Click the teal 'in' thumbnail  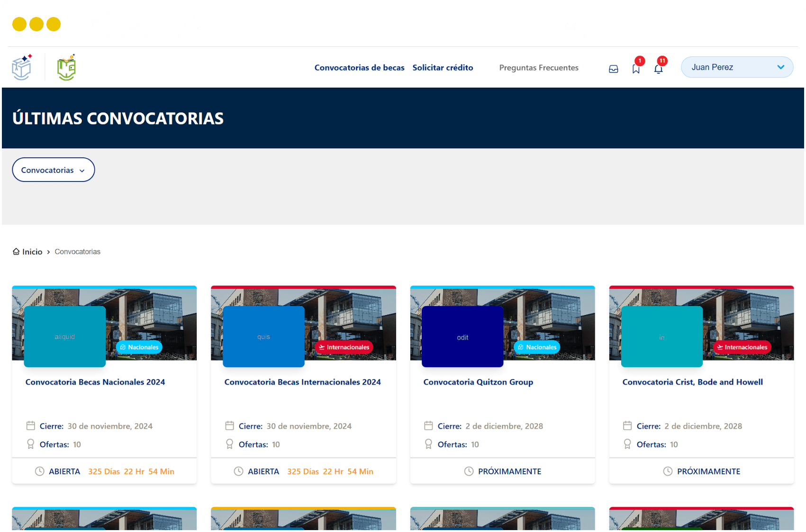(x=662, y=336)
